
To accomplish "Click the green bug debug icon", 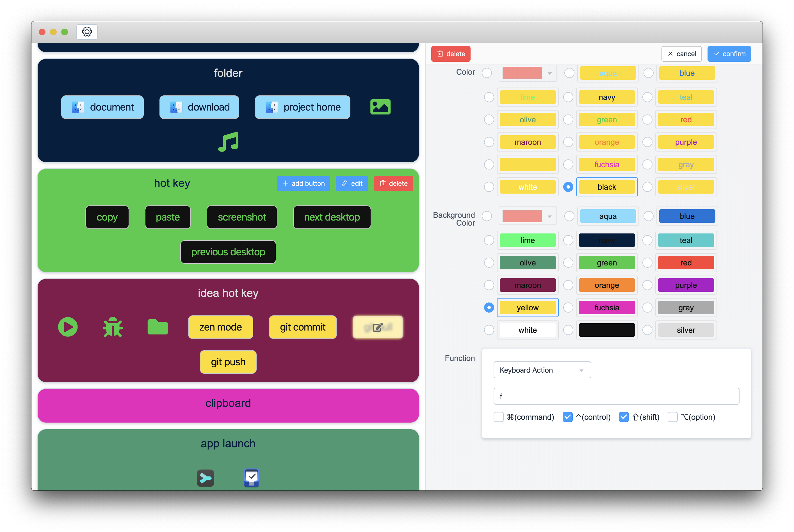I will pyautogui.click(x=113, y=327).
